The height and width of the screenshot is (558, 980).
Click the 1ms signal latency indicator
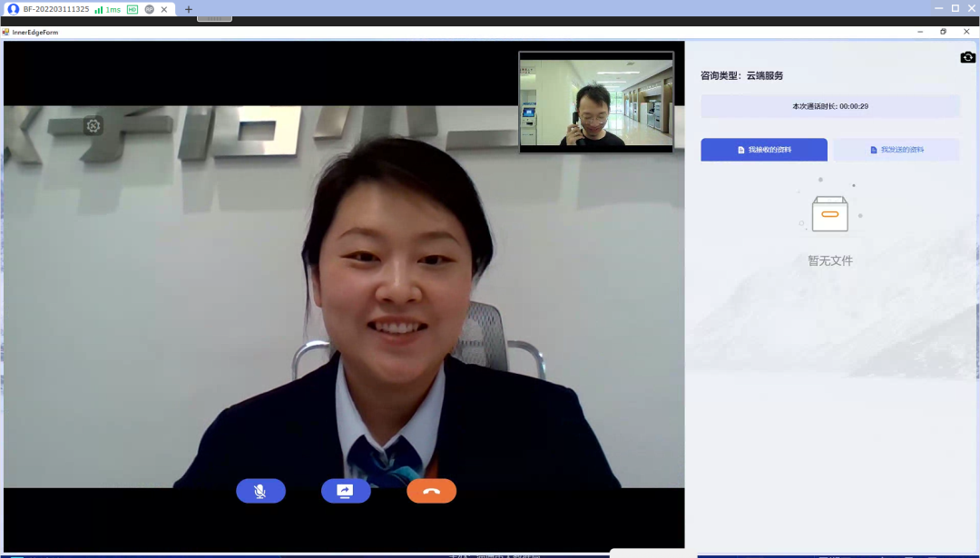pos(107,9)
